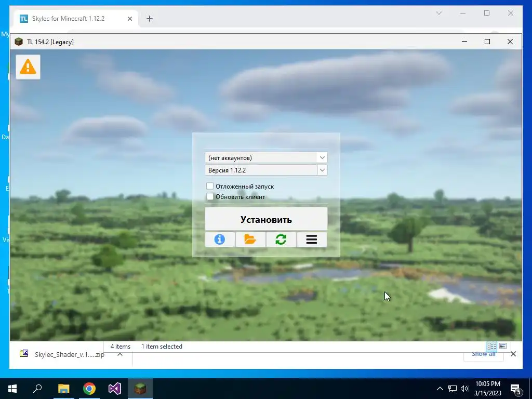The height and width of the screenshot is (399, 532).
Task: Click the browser tab search chevron
Action: coord(438,13)
